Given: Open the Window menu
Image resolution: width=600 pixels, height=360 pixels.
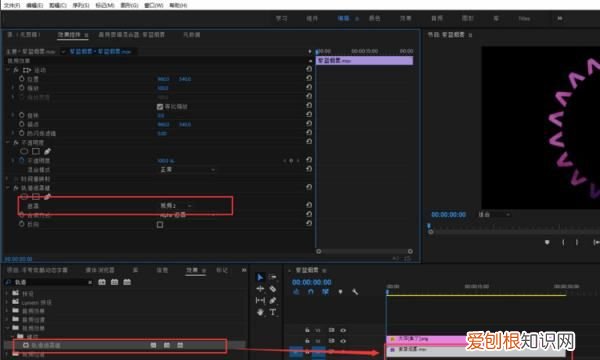Looking at the screenshot, I should tap(154, 5).
